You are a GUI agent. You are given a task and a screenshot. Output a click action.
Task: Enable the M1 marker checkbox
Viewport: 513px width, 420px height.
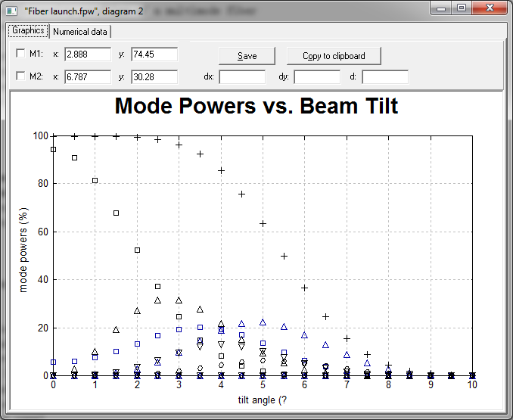(20, 53)
